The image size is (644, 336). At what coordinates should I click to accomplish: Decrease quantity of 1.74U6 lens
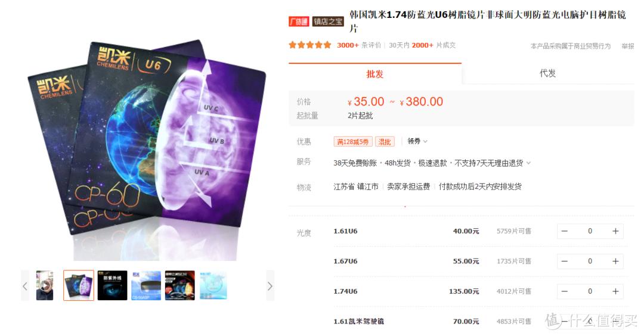click(564, 291)
